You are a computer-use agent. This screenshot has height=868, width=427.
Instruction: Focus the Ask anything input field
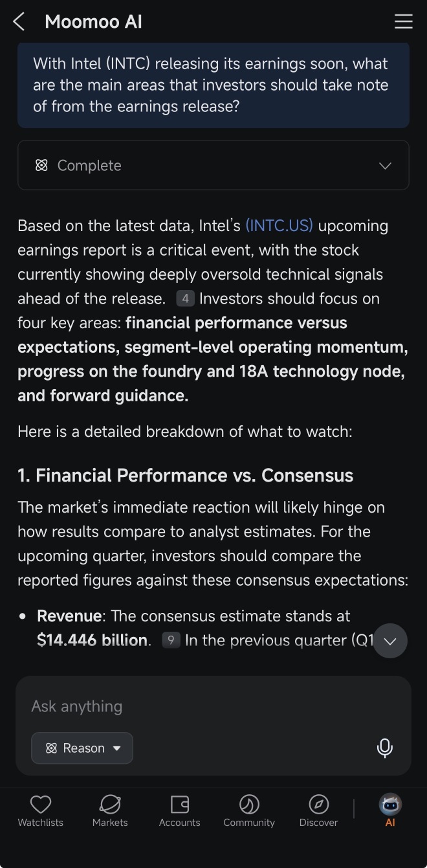(213, 706)
